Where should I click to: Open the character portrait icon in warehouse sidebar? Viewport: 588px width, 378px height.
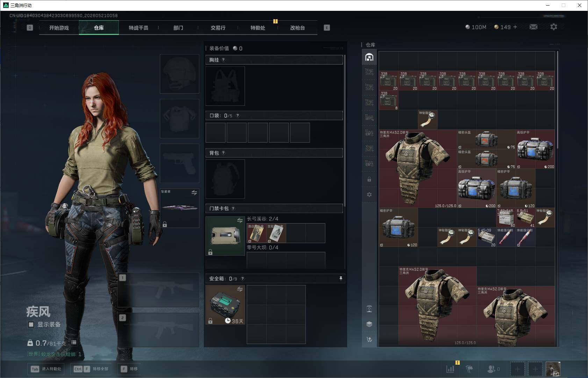pyautogui.click(x=369, y=309)
